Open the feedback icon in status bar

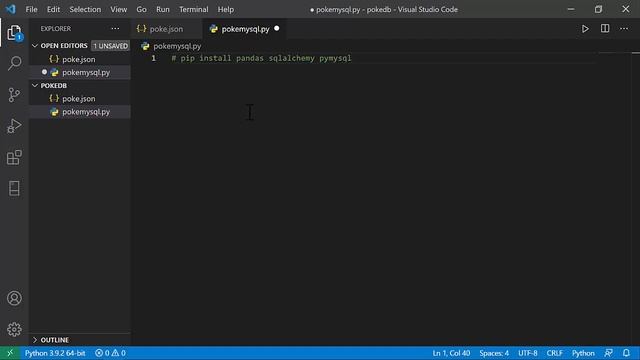608,353
